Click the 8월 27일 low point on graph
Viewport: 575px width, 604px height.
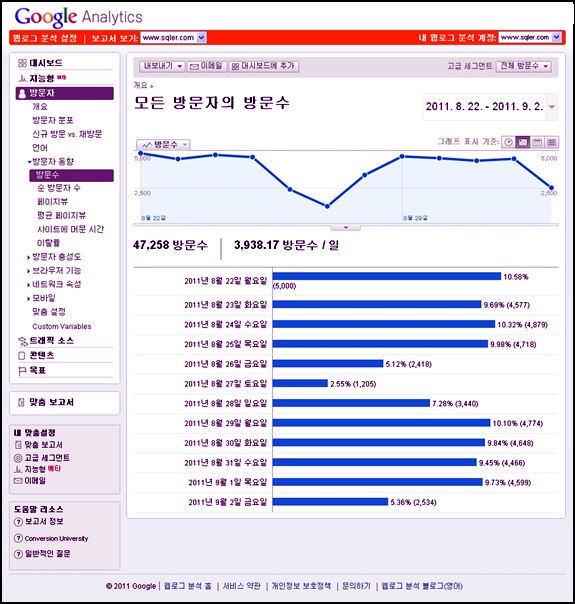pyautogui.click(x=327, y=206)
